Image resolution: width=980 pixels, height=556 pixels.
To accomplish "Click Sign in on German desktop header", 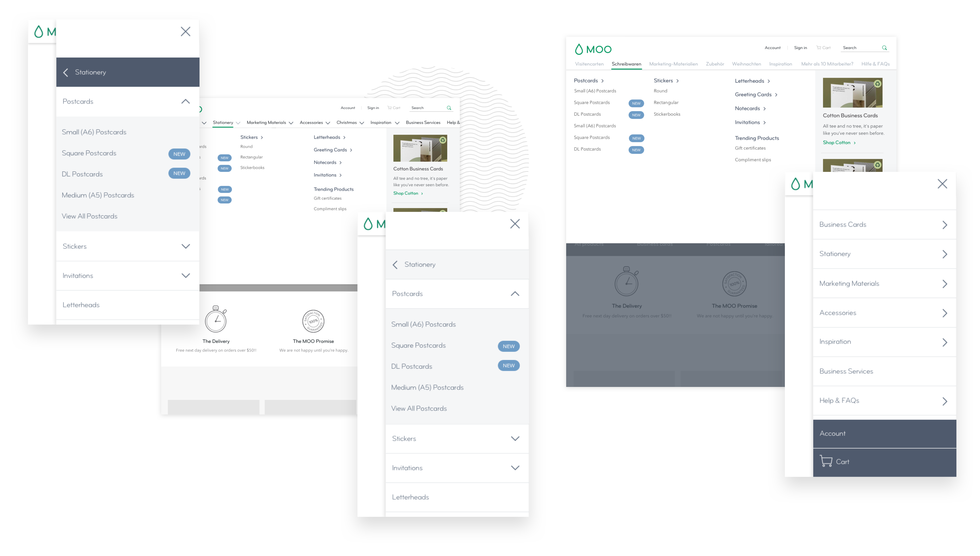I will [800, 48].
